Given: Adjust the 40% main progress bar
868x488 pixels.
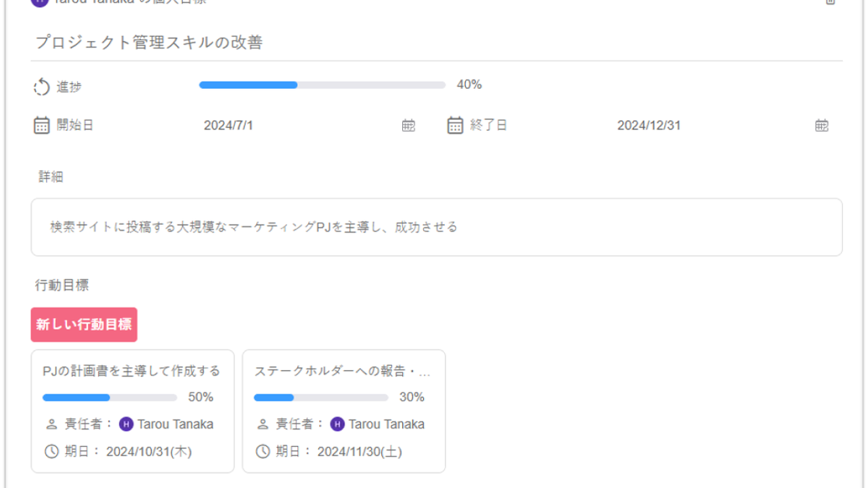Looking at the screenshot, I should tap(323, 85).
